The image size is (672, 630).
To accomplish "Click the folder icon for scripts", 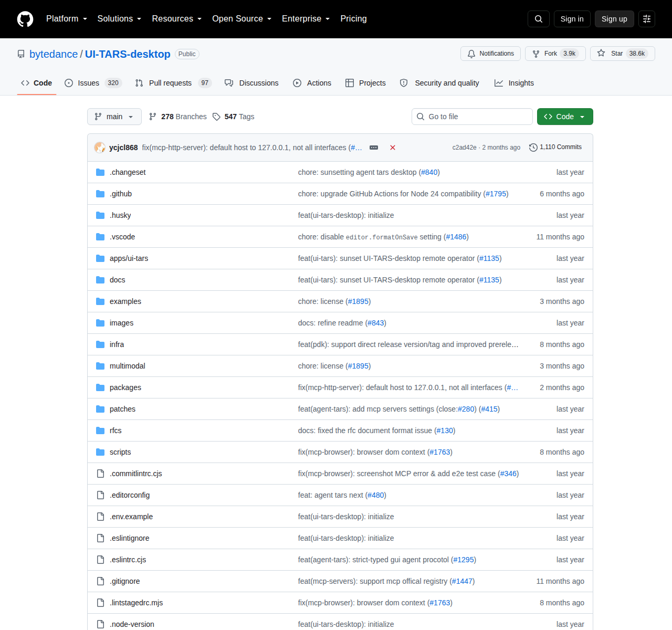I will click(100, 452).
